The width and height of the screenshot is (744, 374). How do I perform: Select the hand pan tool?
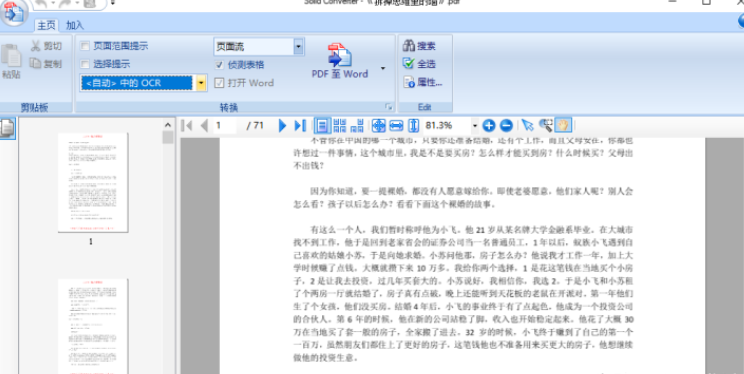point(563,125)
